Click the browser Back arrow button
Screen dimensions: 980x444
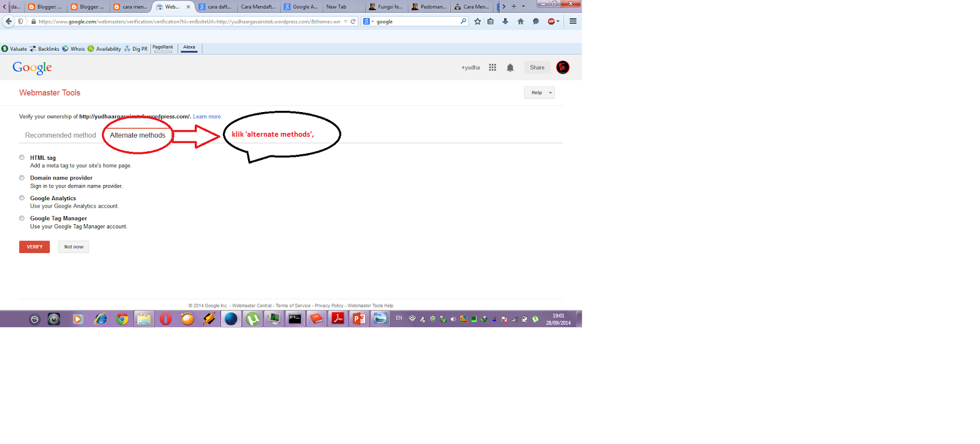[9, 21]
